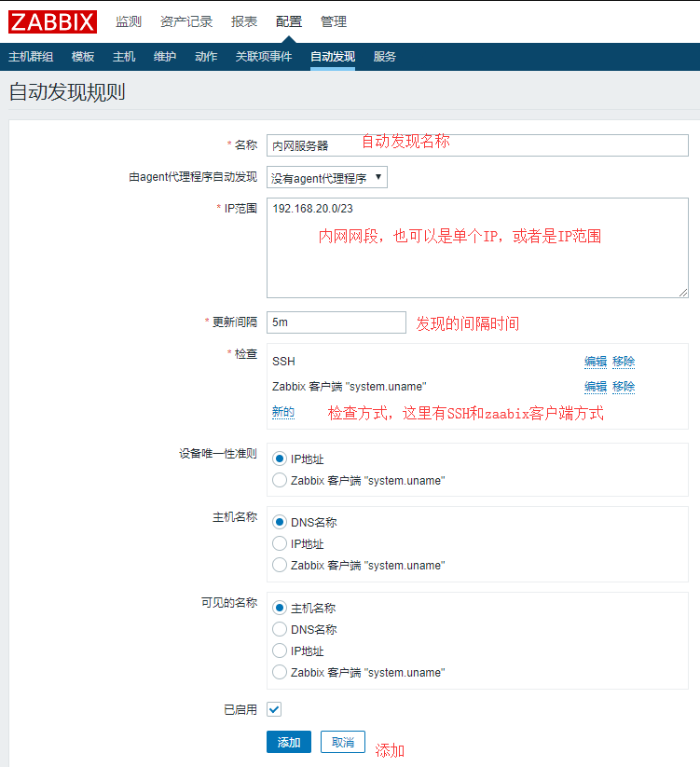The width and height of the screenshot is (700, 767).
Task: Open the 动作 submenu tab
Action: [x=206, y=57]
